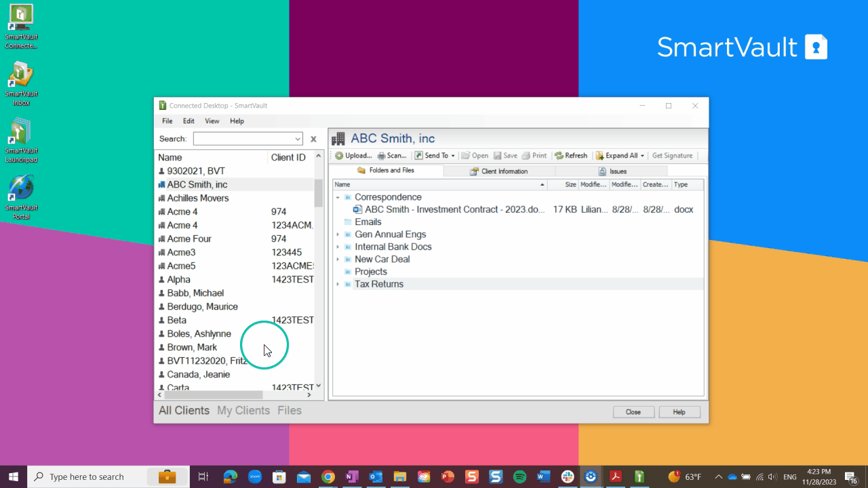The image size is (868, 488).
Task: Click the Spotify icon in the taskbar
Action: 519,477
